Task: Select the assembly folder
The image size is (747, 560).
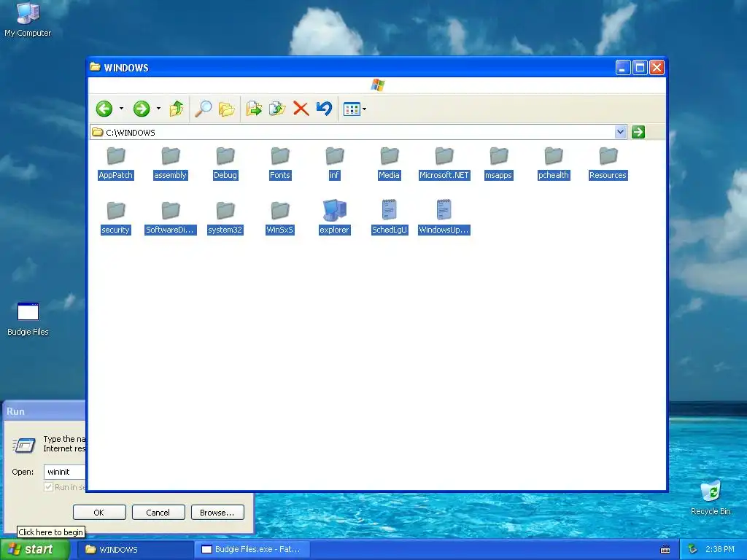Action: 170,163
